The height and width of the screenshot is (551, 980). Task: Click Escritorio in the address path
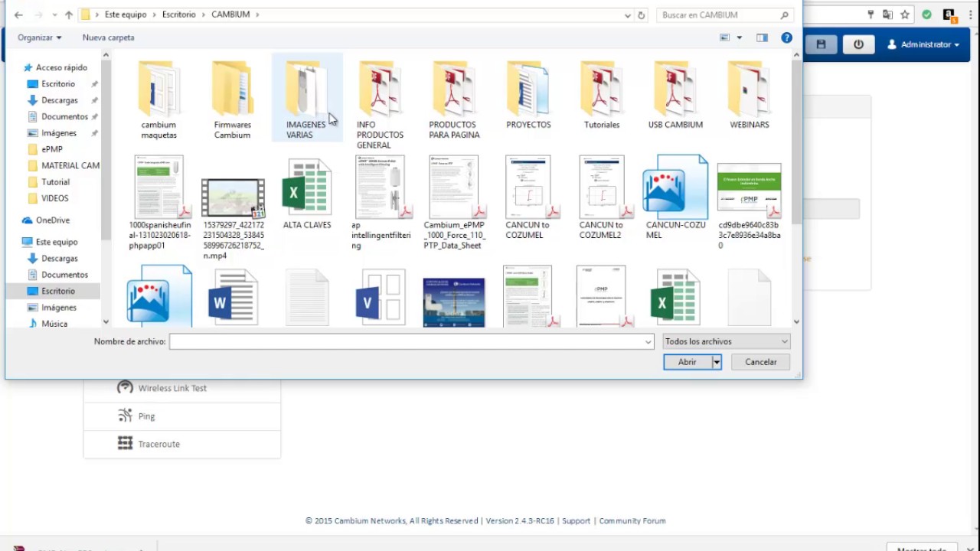click(179, 15)
